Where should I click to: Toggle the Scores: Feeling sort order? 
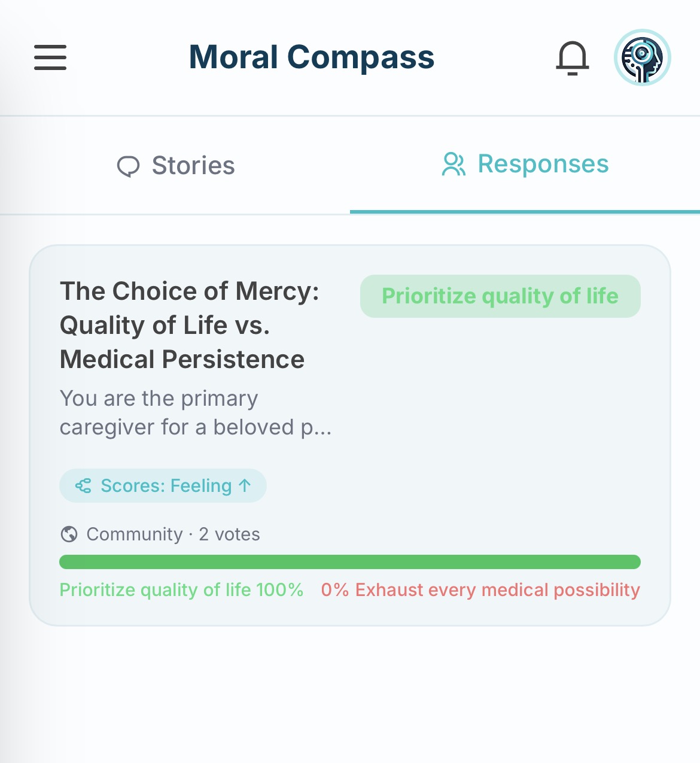(x=163, y=485)
